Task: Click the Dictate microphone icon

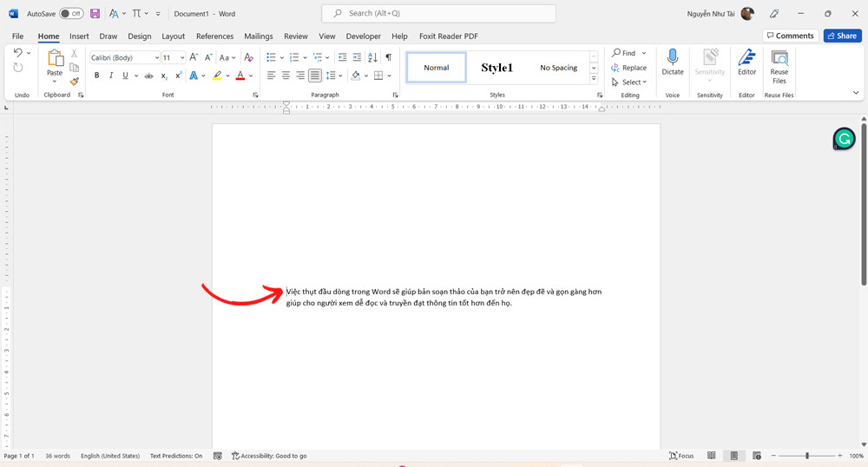Action: pyautogui.click(x=672, y=59)
